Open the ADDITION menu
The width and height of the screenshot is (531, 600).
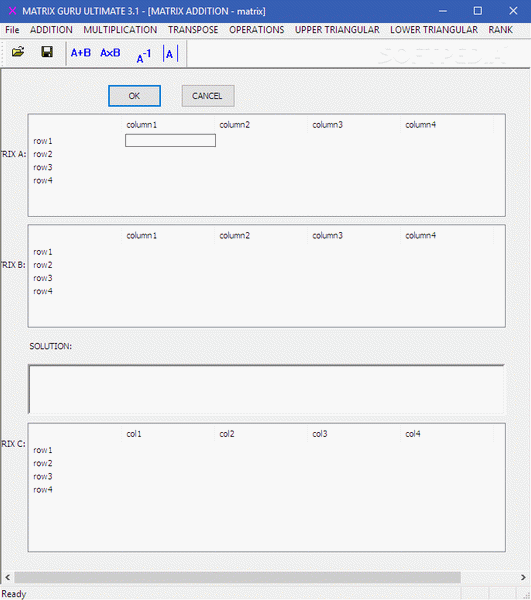[51, 30]
